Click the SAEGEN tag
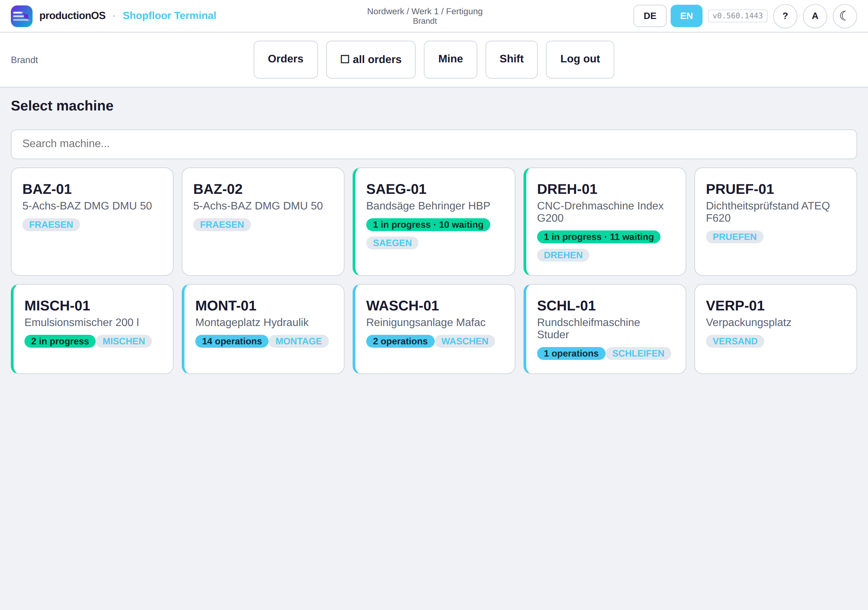Viewport: 868px width, 610px height. tap(392, 243)
